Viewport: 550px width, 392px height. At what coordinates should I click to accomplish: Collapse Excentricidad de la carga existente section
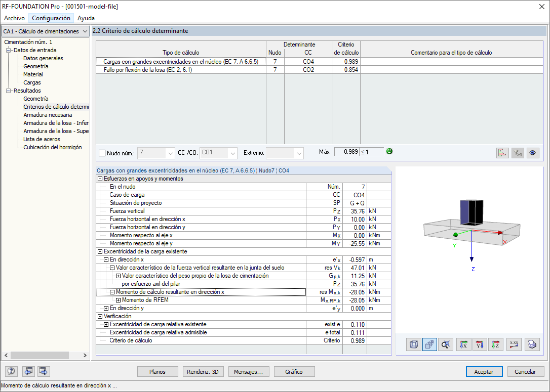point(100,251)
